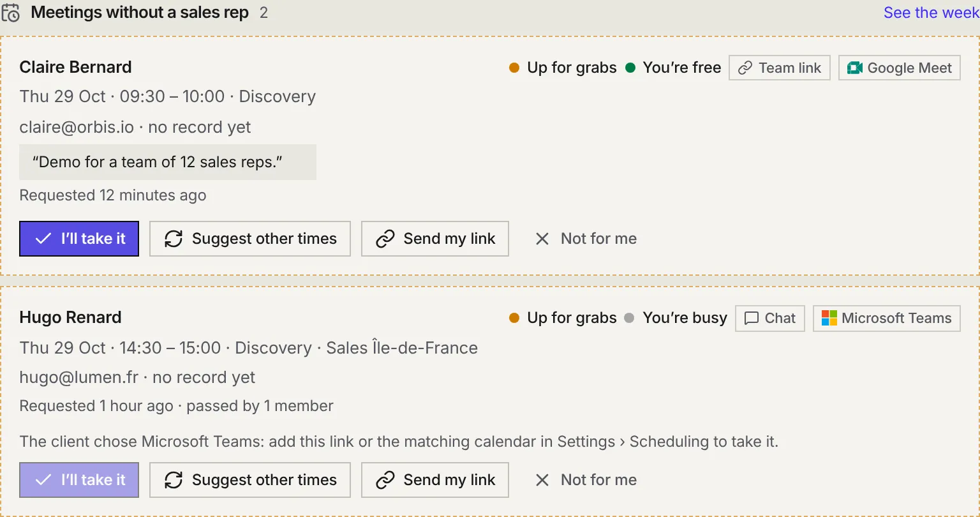Click the calendar clock icon beside the heading

click(10, 13)
